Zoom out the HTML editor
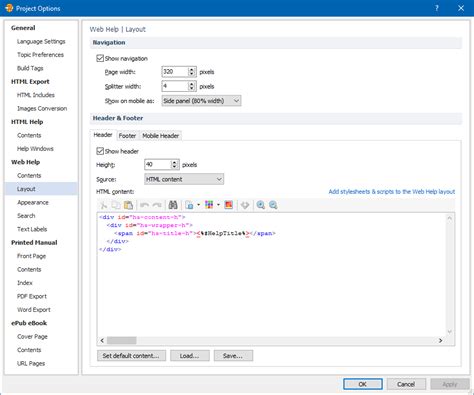This screenshot has height=395, width=474. [x=273, y=205]
